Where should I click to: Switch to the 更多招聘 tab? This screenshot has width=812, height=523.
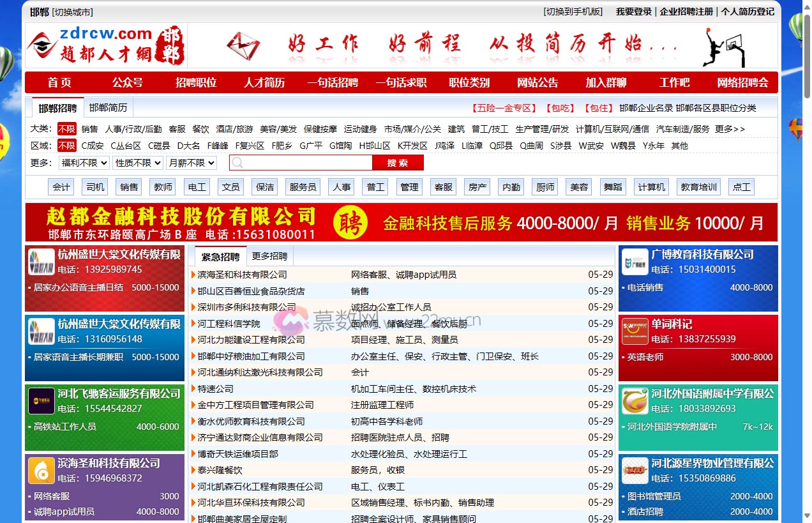[270, 255]
